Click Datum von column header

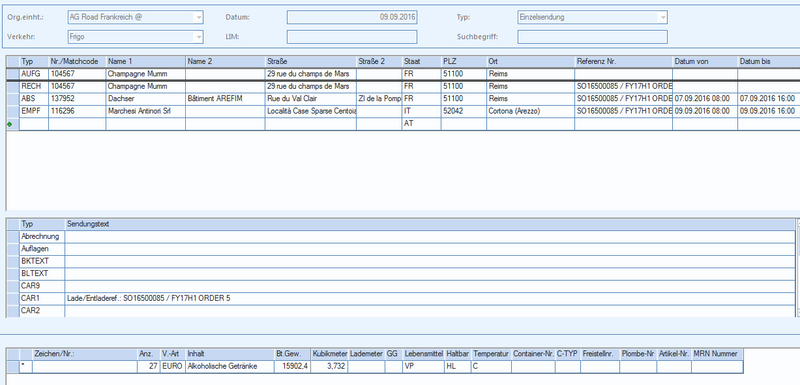[x=705, y=62]
